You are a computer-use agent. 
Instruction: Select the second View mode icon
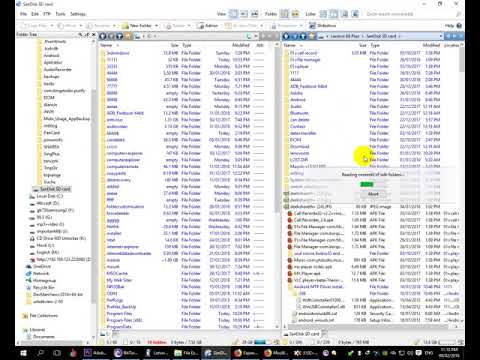[x=244, y=14]
